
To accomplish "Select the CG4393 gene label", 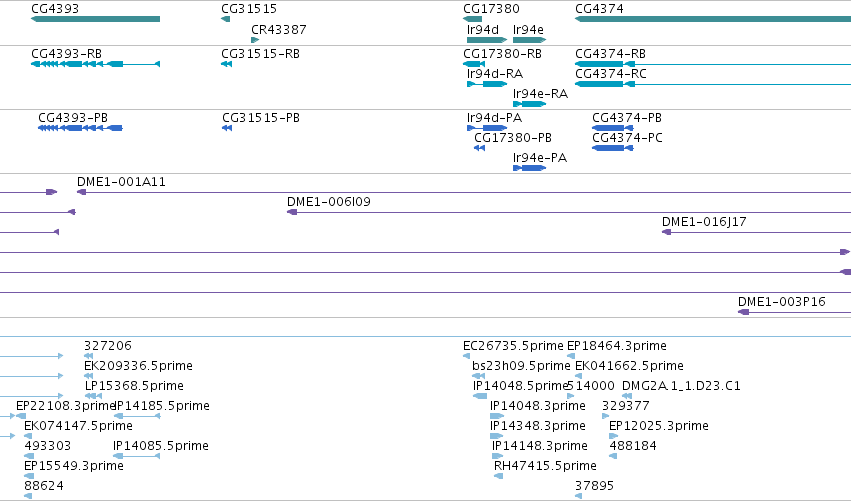I will 55,9.
